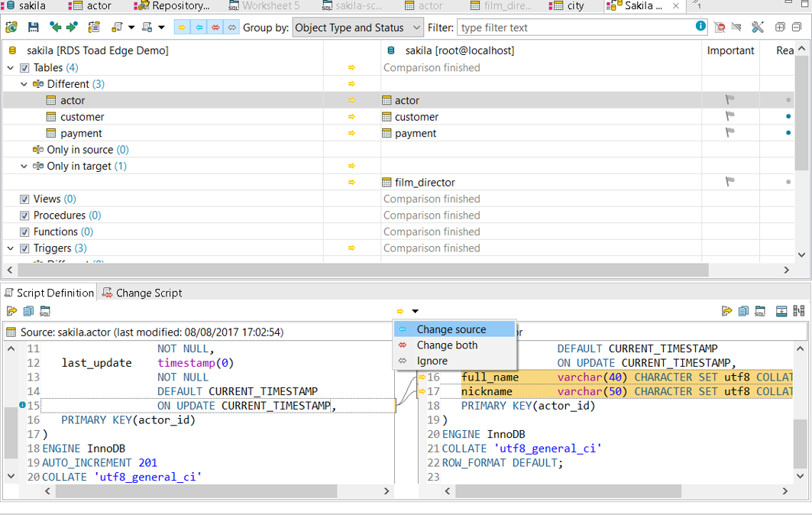Click the blue info icon in filter box
The image size is (812, 515).
click(700, 25)
